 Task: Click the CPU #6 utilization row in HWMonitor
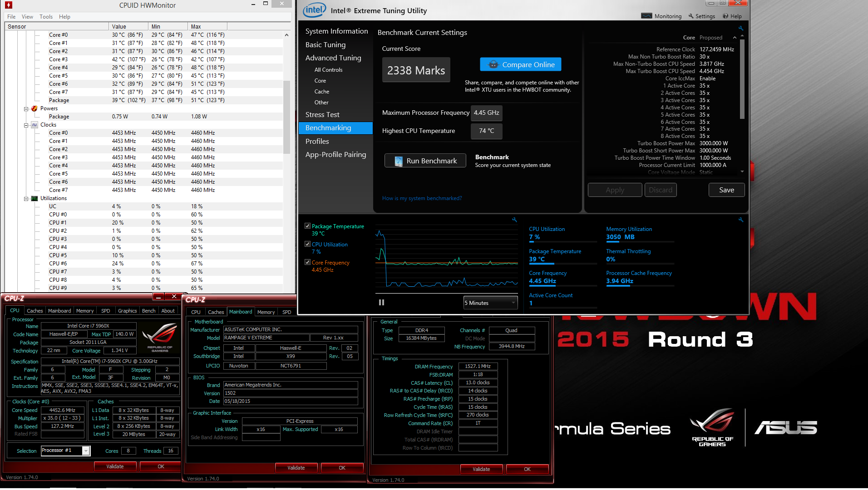(x=143, y=264)
